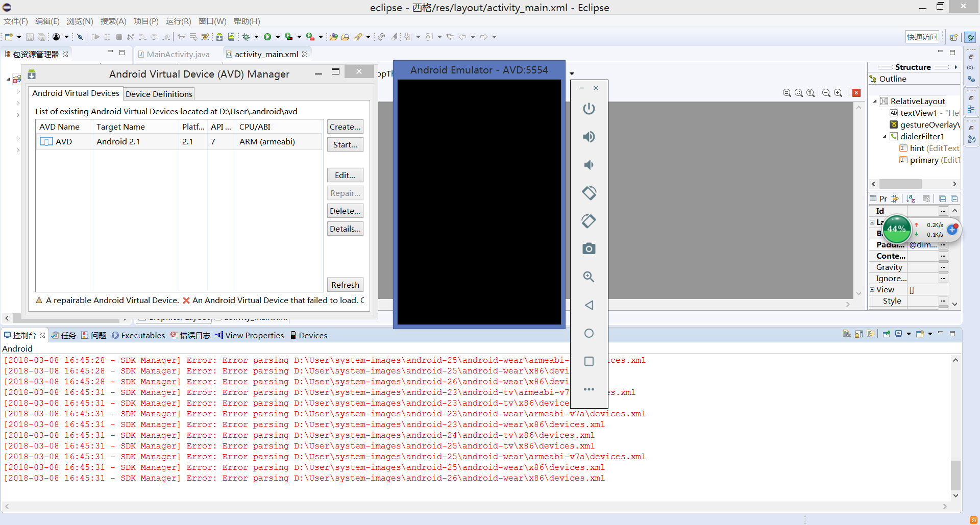Image resolution: width=980 pixels, height=525 pixels.
Task: Click Open Perspective icon next to Quick Access
Action: tap(953, 37)
